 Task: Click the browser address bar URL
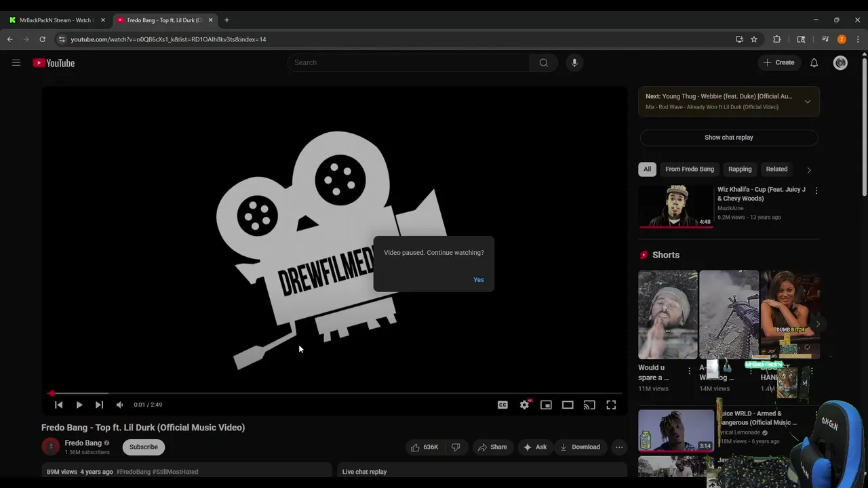pos(168,39)
